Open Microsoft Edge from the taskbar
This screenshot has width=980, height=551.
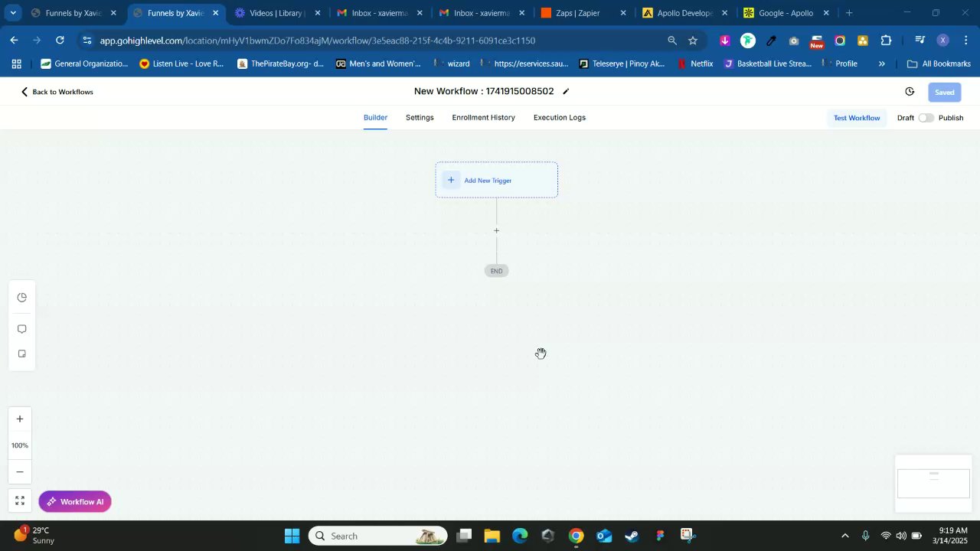520,536
